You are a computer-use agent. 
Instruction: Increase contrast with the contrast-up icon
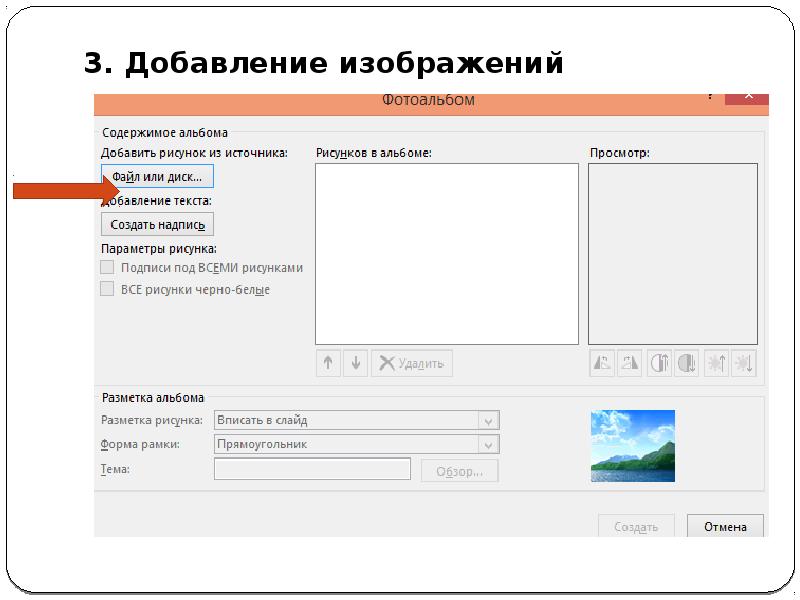coord(659,364)
